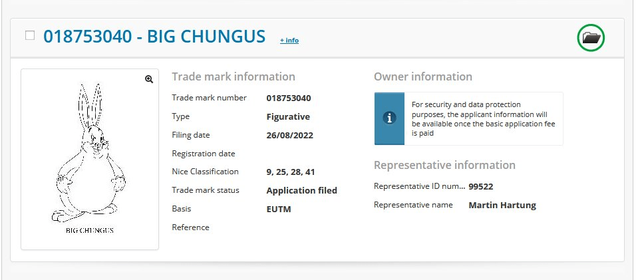Click the data protection notice text
The image size is (644, 280).
[484, 118]
